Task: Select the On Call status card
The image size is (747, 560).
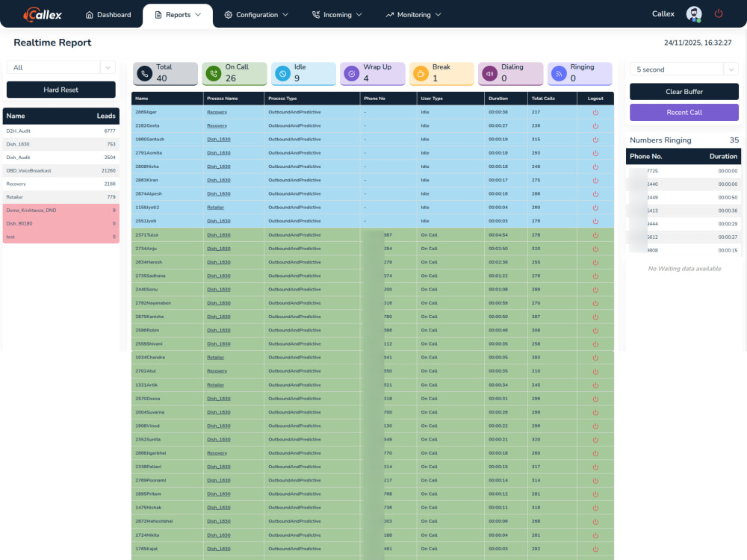Action: (235, 73)
